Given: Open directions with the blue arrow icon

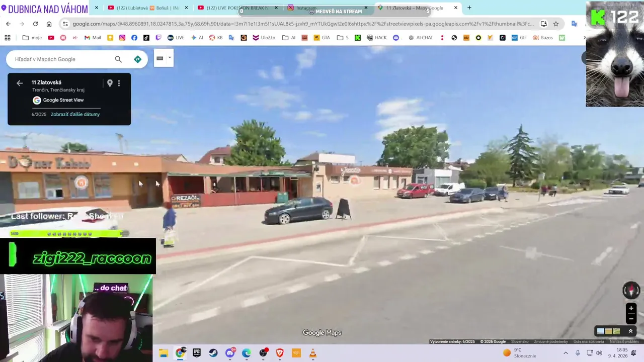Looking at the screenshot, I should [137, 59].
